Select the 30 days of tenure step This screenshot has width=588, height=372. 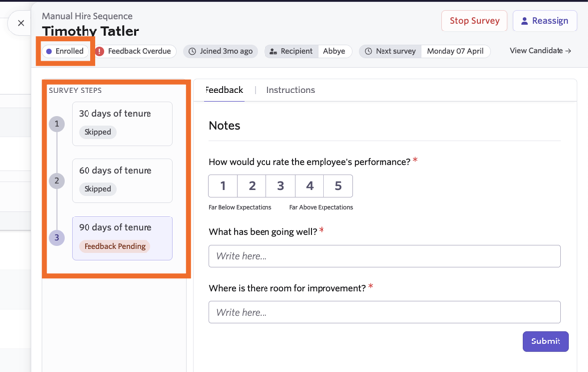[122, 123]
